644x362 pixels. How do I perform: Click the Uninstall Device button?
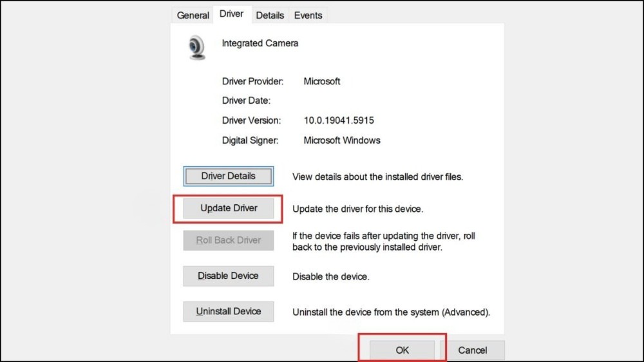(228, 311)
